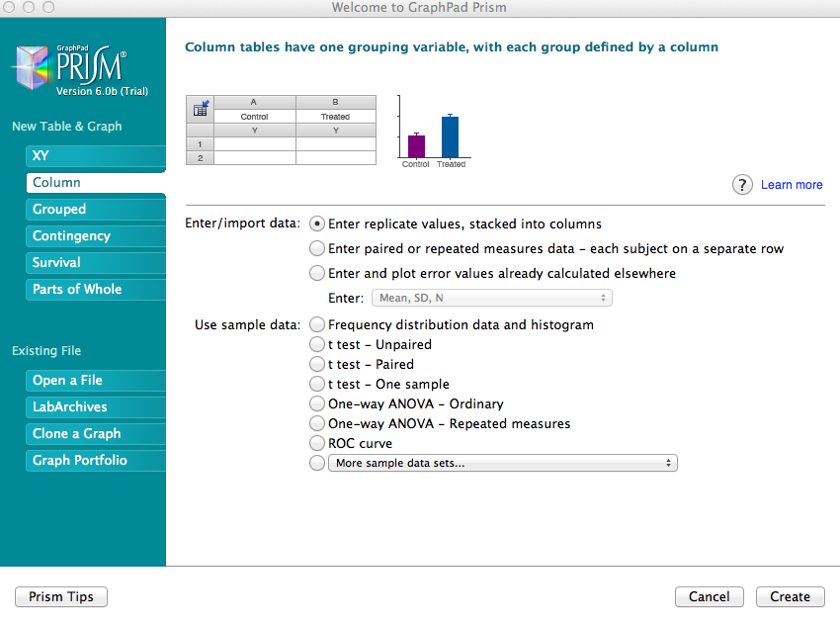Open the Survival table type
This screenshot has height=623, width=840.
(x=95, y=263)
